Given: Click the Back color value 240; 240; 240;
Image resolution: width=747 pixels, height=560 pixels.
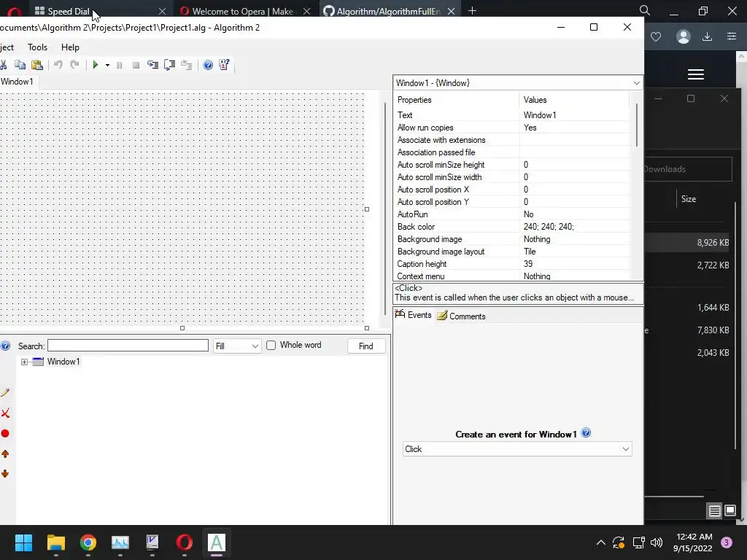Looking at the screenshot, I should tap(549, 227).
